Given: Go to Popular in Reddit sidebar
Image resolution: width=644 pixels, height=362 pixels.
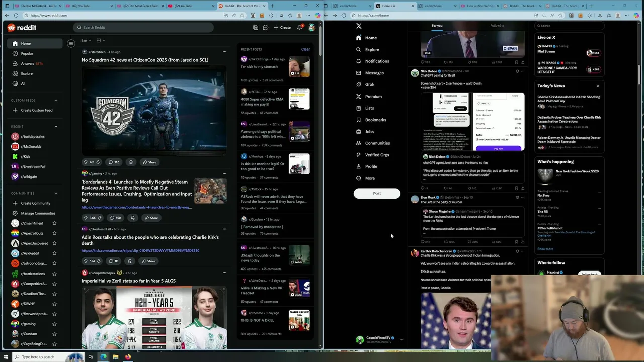Looking at the screenshot, I should (35, 53).
